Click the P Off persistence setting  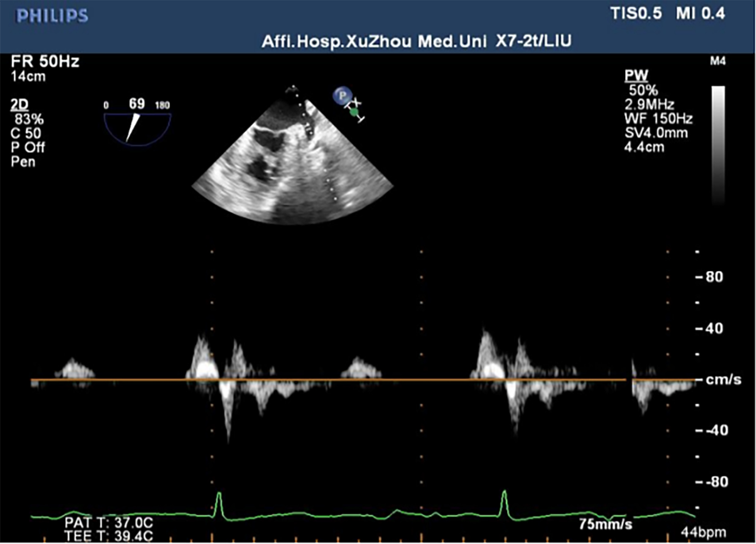pos(28,147)
